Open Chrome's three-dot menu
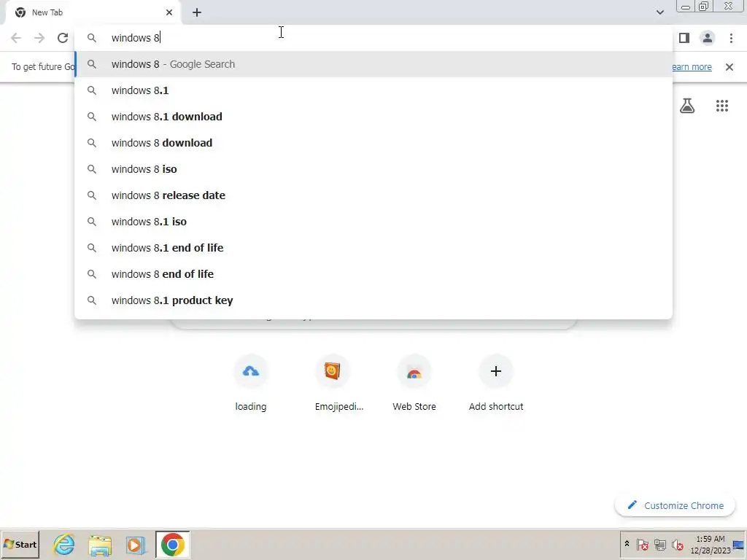This screenshot has width=747, height=560. pyautogui.click(x=731, y=38)
